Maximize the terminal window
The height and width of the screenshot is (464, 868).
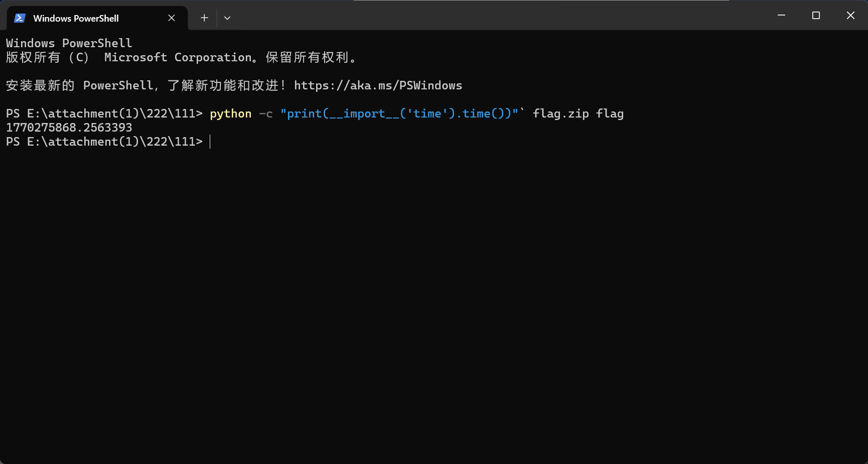[816, 16]
